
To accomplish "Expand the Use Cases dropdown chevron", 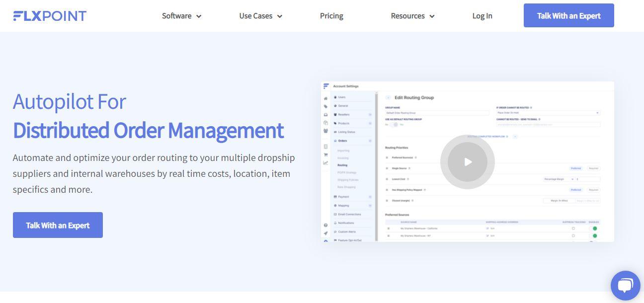I will click(x=280, y=16).
